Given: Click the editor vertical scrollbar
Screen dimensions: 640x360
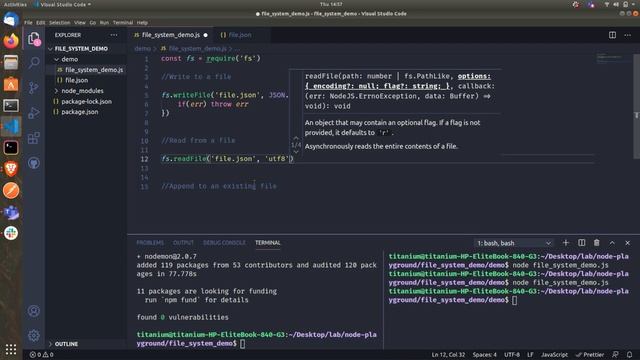Looking at the screenshot, I should pyautogui.click(x=636, y=106).
